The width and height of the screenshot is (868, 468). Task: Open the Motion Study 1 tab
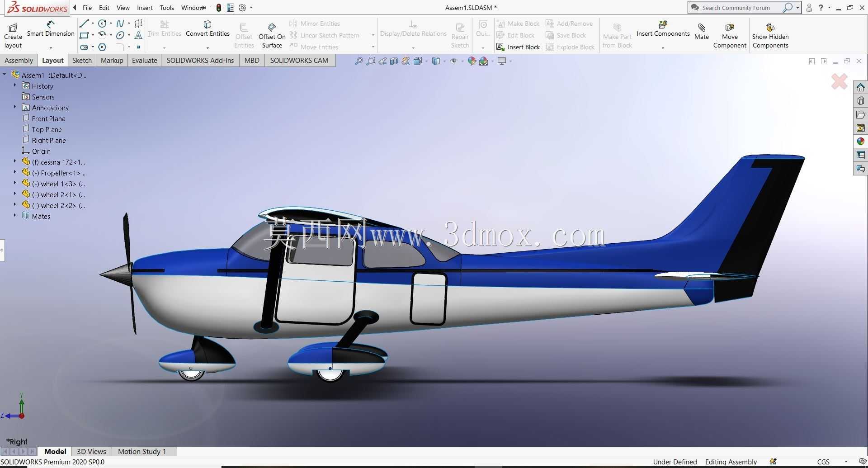tap(142, 451)
